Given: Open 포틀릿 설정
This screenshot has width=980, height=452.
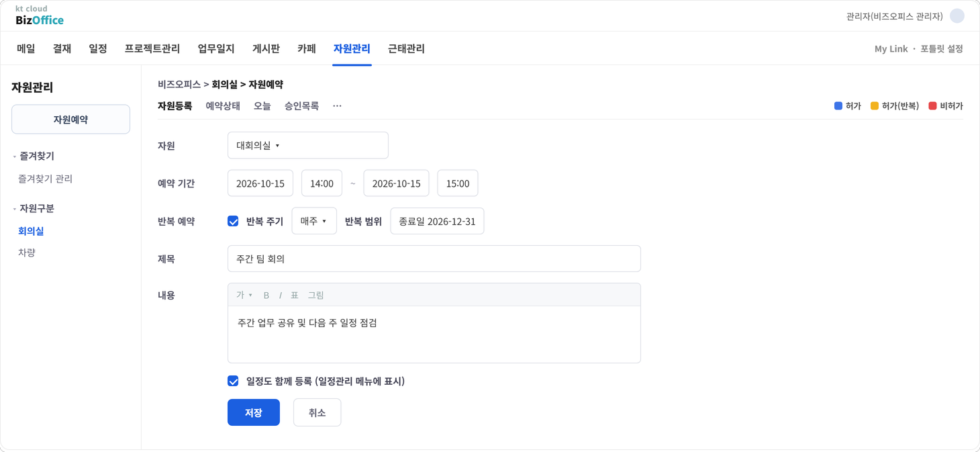Looking at the screenshot, I should click(942, 49).
